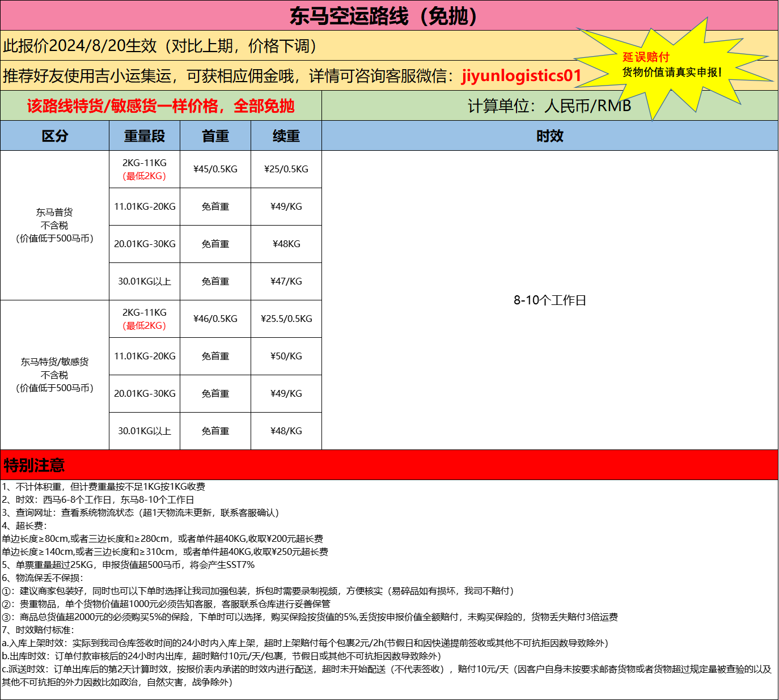Click the 8-10个工作日 delivery time cell
This screenshot has width=779, height=700.
pyautogui.click(x=550, y=300)
